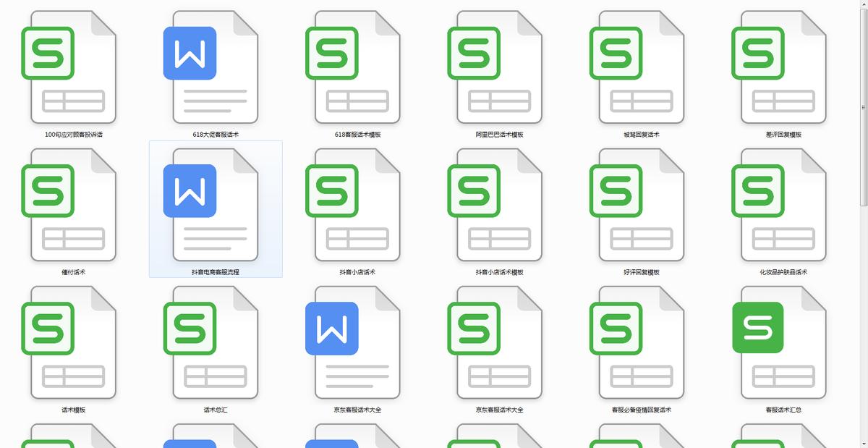Click the 抖音电商客服流程 file name label
This screenshot has height=448, width=868.
[216, 272]
